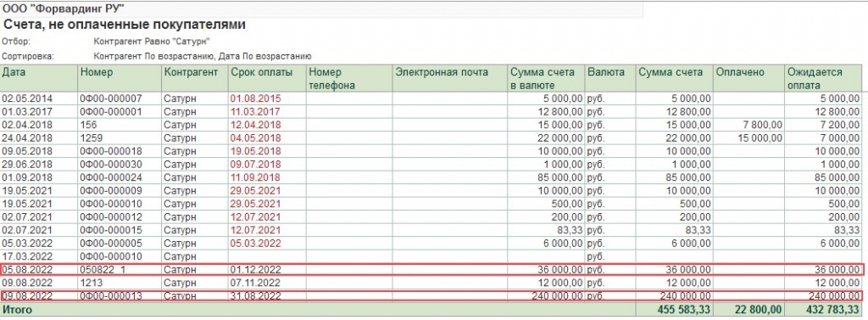Select the date cell 02.05.2014
Screen dimensions: 868x320
click(x=27, y=98)
